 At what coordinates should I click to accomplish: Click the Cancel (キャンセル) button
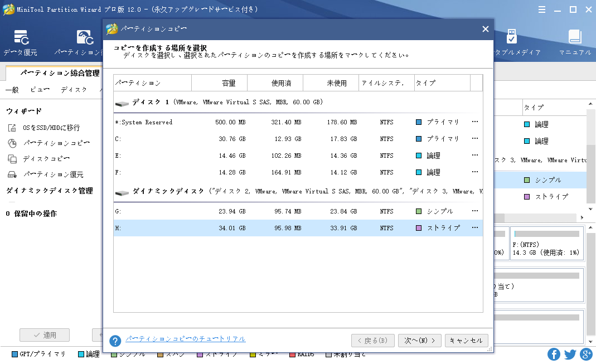coord(467,341)
